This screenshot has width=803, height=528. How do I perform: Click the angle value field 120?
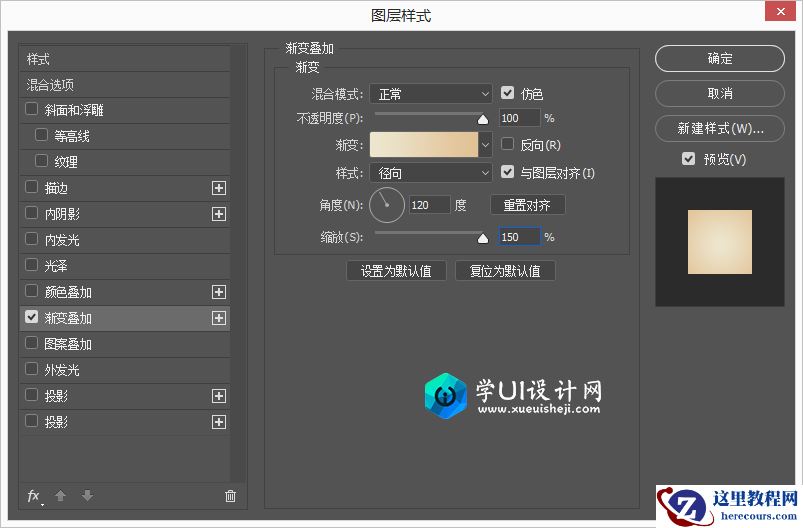pos(430,205)
